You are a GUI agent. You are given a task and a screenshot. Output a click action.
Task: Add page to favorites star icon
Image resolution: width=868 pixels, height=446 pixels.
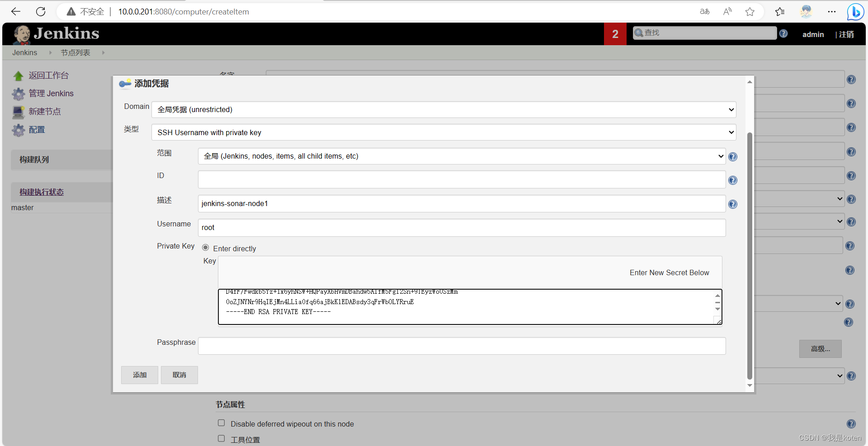pos(750,12)
